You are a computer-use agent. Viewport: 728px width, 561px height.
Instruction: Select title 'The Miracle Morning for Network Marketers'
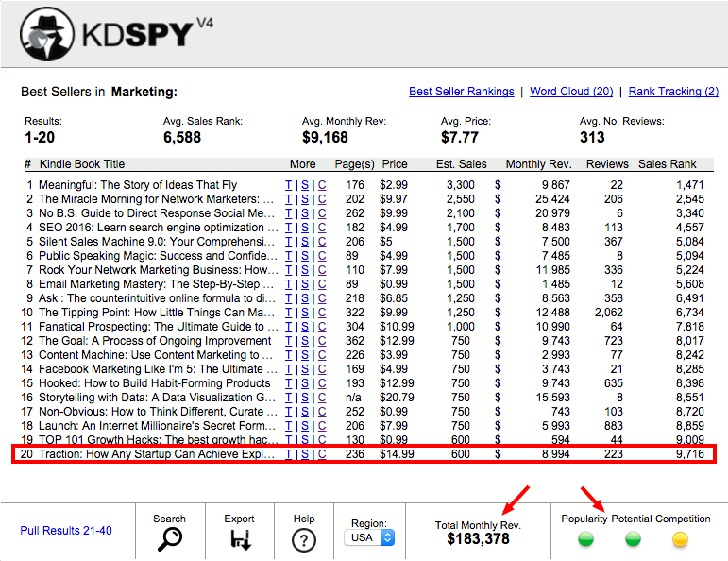pos(157,199)
